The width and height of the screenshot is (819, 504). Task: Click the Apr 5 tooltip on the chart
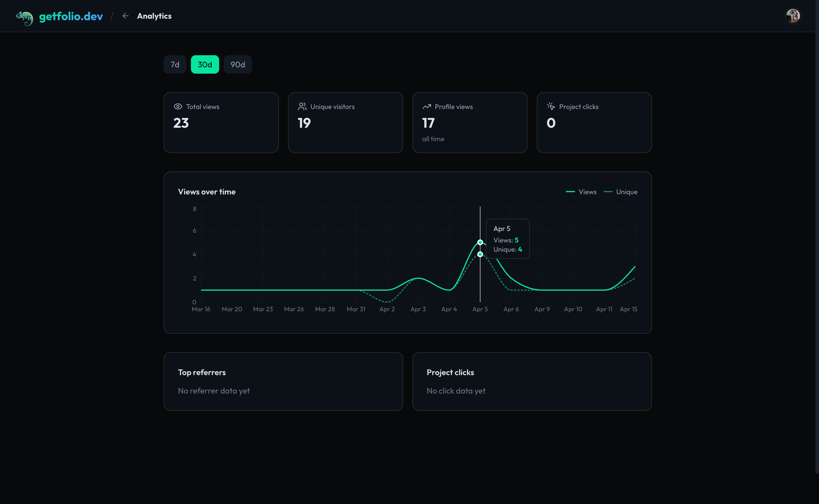click(x=507, y=239)
